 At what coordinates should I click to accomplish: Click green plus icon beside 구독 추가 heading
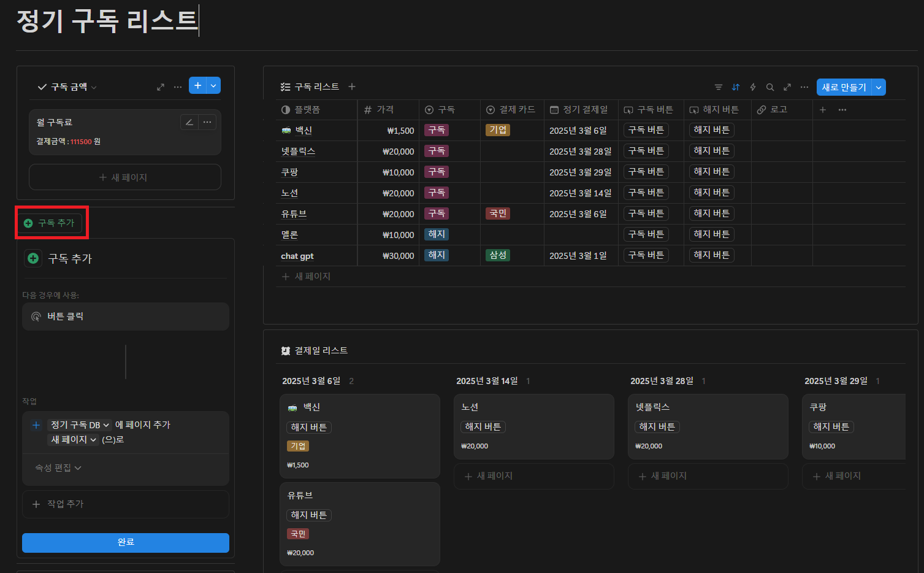click(33, 258)
